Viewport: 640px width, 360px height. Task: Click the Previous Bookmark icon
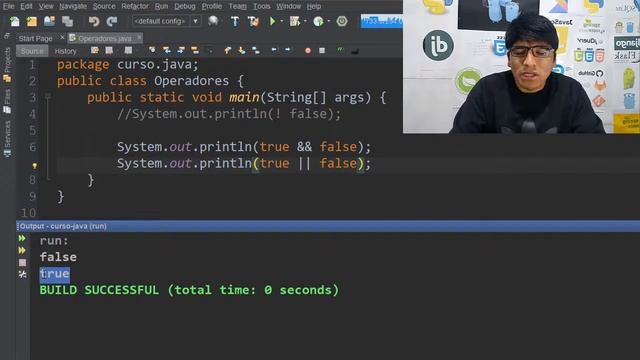[x=227, y=50]
